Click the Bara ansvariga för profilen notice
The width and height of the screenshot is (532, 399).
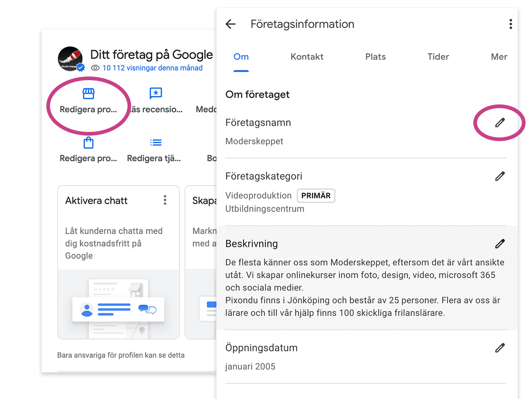click(121, 355)
